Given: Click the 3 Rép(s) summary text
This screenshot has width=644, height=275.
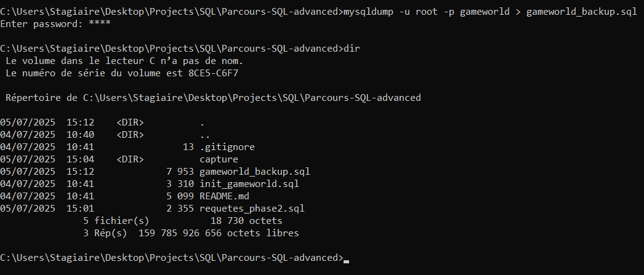Looking at the screenshot, I should pyautogui.click(x=105, y=233).
